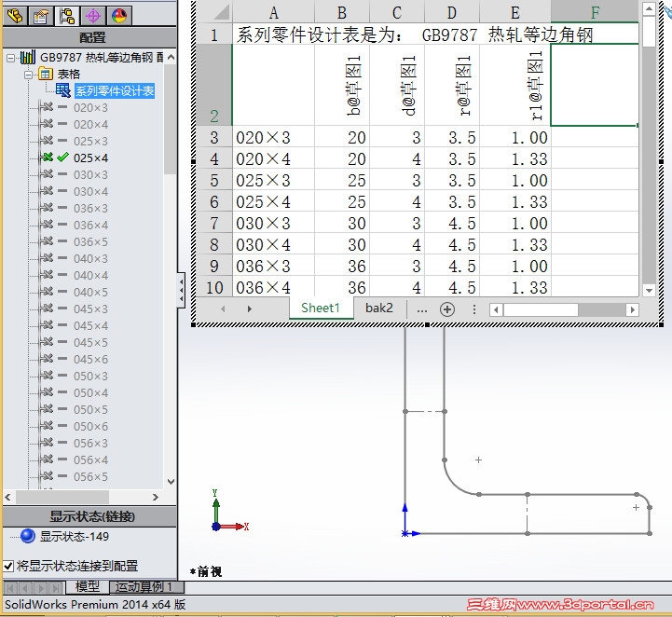Select row 10 header
This screenshot has width=672, height=617.
pyautogui.click(x=213, y=287)
